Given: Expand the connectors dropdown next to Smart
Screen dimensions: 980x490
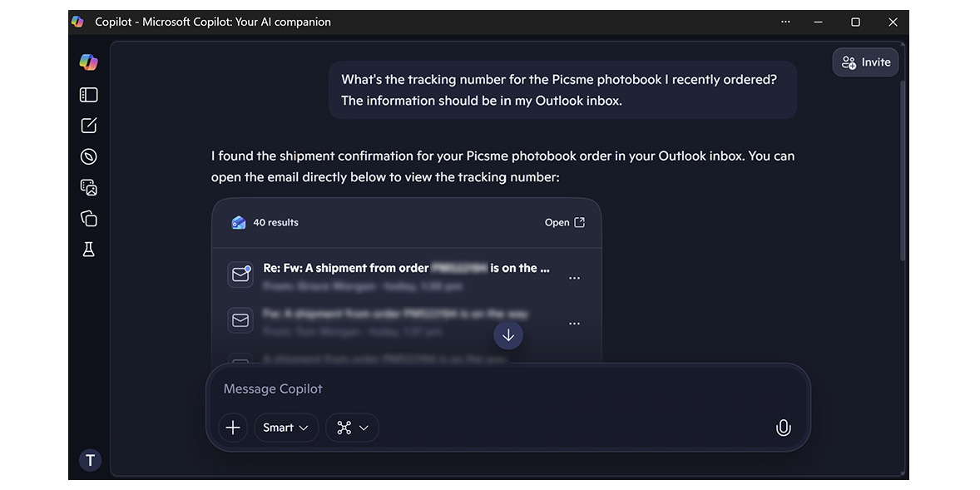Looking at the screenshot, I should (353, 428).
